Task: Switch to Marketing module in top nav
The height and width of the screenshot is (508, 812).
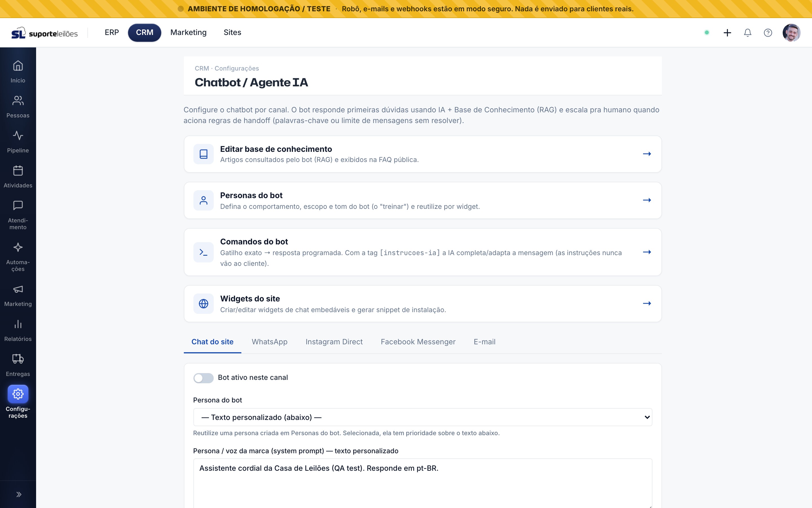Action: point(188,32)
